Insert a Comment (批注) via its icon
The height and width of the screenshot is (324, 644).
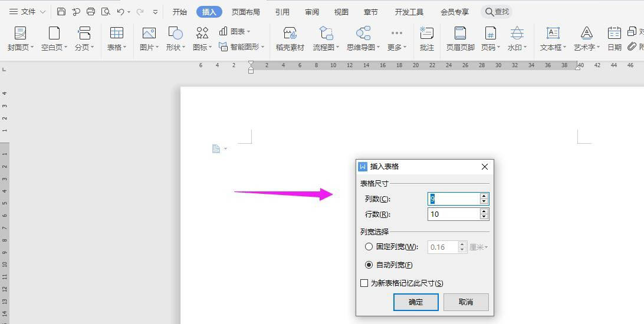click(426, 34)
